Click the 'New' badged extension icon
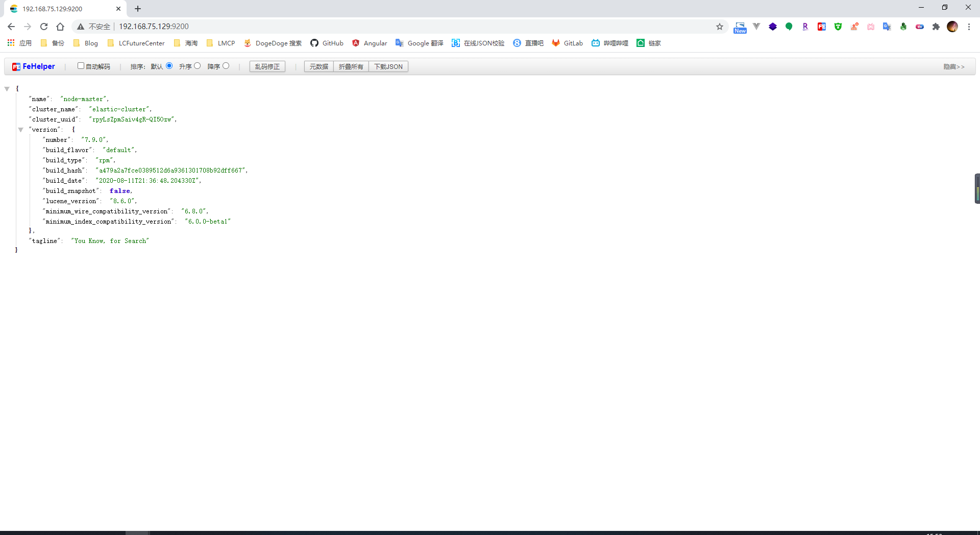Viewport: 980px width, 535px height. point(740,28)
